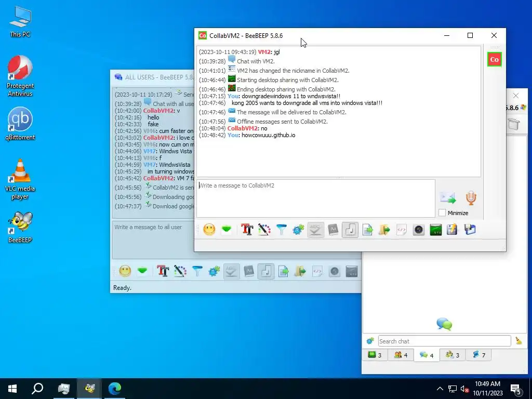Save chat using the floppy disk icon
Viewport: 532px width, 399px height.
[x=470, y=230]
